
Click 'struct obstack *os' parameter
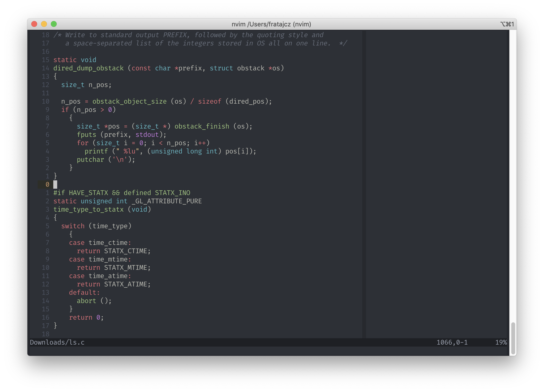coord(245,68)
